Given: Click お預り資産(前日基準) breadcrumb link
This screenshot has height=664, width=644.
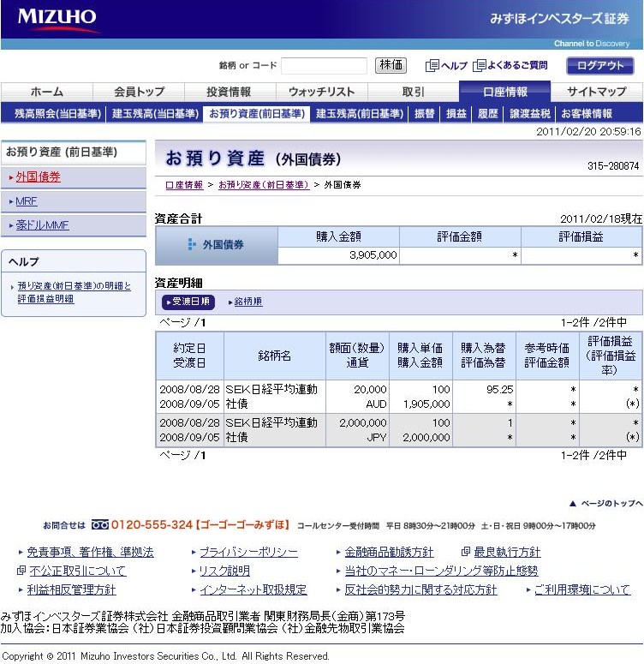Looking at the screenshot, I should 264,185.
